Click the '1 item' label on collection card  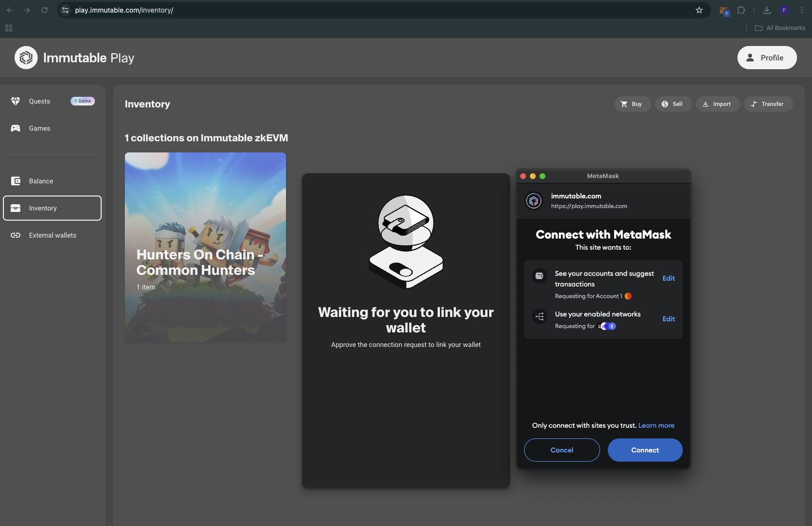click(146, 287)
